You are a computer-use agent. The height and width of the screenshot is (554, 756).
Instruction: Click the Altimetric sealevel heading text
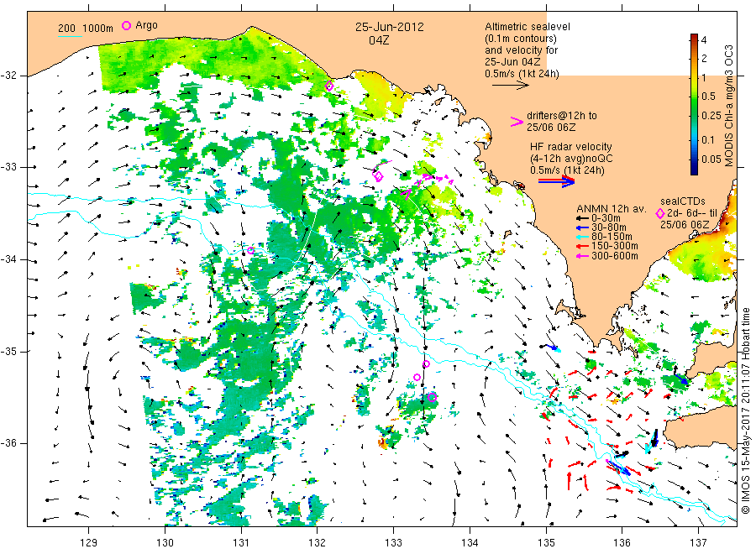coord(528,27)
